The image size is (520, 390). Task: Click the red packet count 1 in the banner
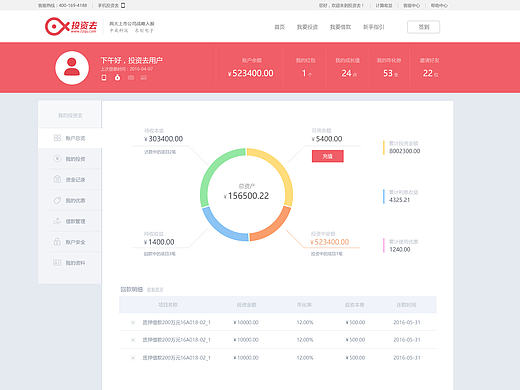(x=304, y=73)
